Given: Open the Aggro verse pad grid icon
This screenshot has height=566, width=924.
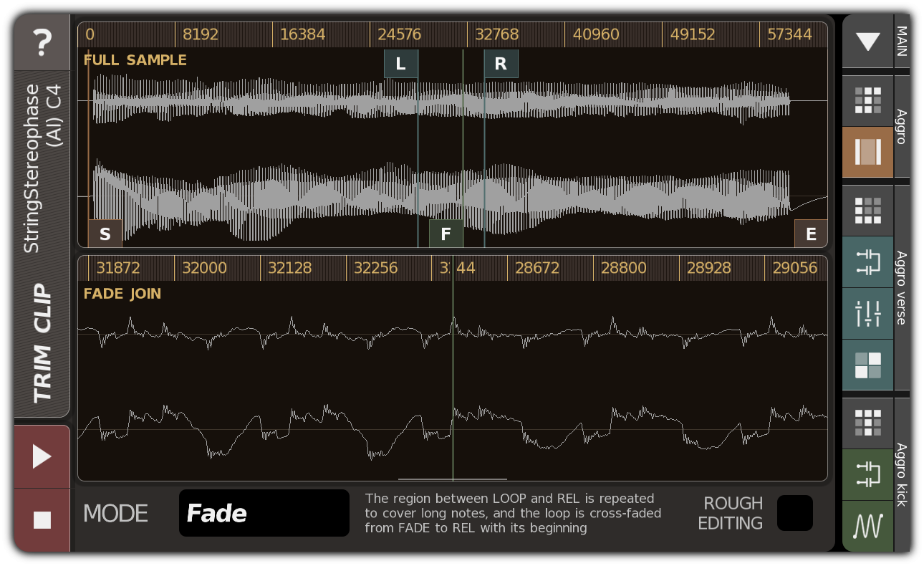Looking at the screenshot, I should [867, 211].
